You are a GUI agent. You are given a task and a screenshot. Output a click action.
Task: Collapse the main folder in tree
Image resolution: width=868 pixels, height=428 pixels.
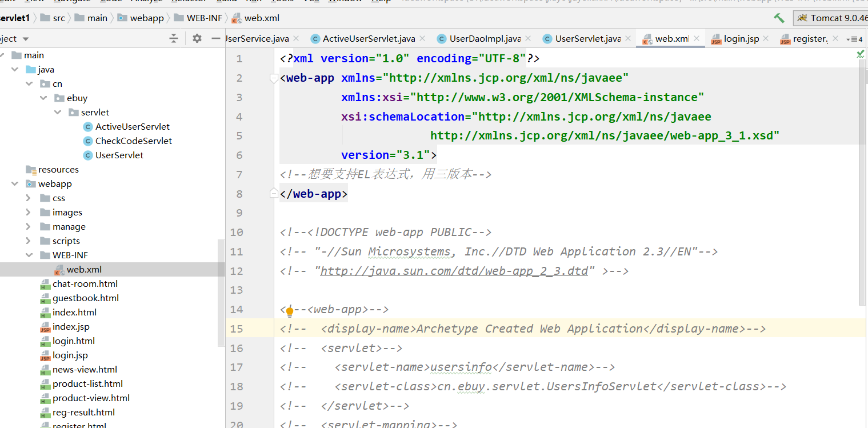point(2,55)
